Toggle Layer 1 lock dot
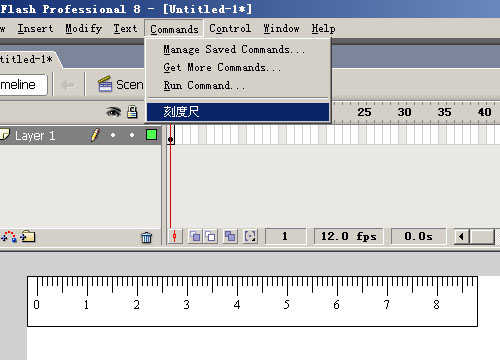500x360 pixels. point(132,135)
